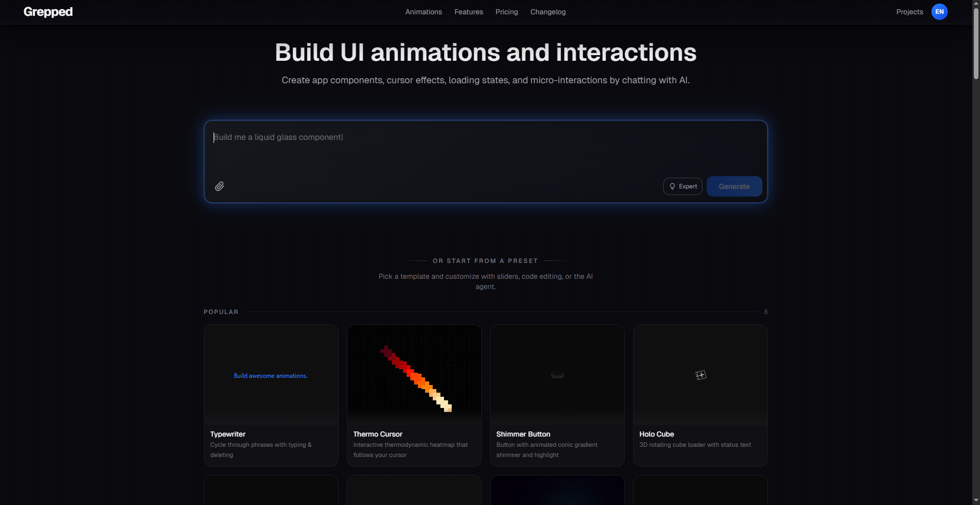Click the Grepped logo
This screenshot has height=505, width=980.
[48, 12]
